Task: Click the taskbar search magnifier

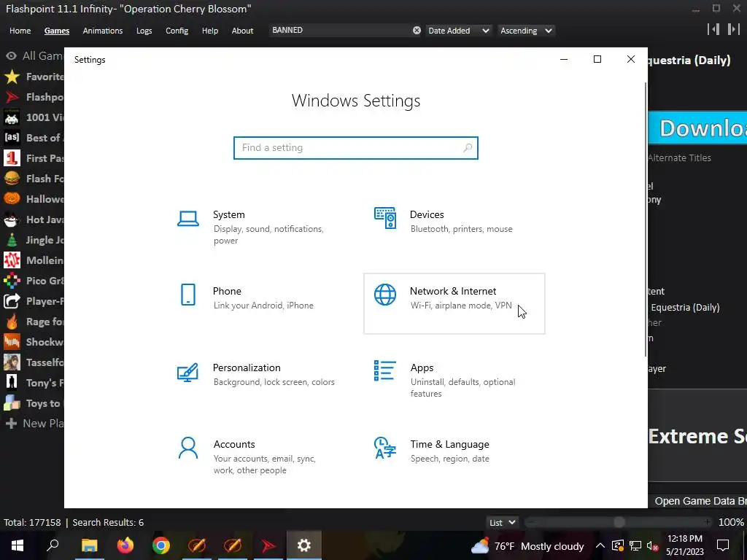Action: tap(53, 545)
